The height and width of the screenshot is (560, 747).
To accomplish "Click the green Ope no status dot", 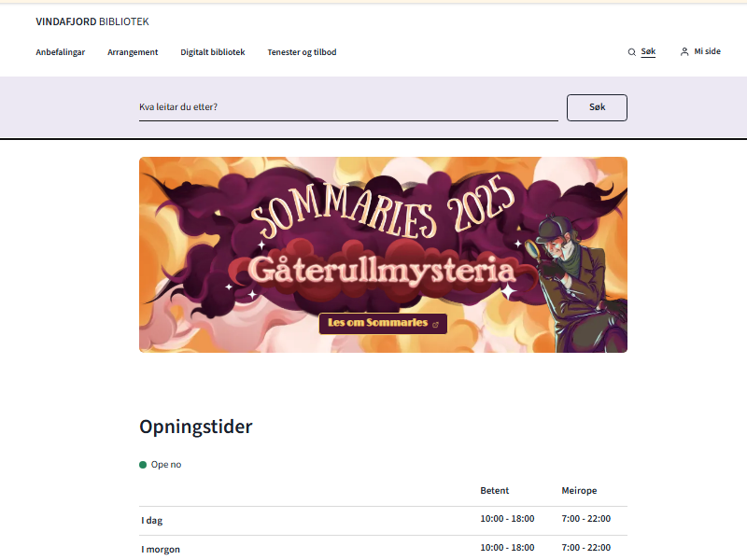I will (143, 465).
